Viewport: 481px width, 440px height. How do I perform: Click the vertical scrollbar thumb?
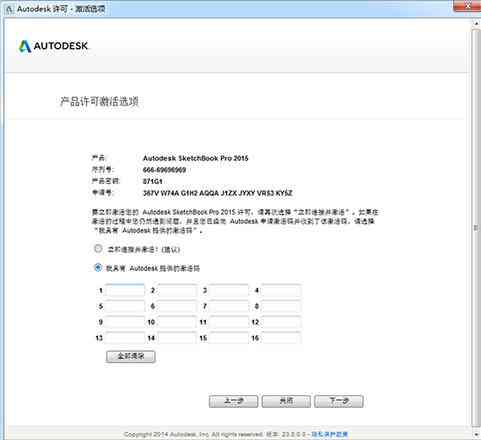tap(476, 228)
